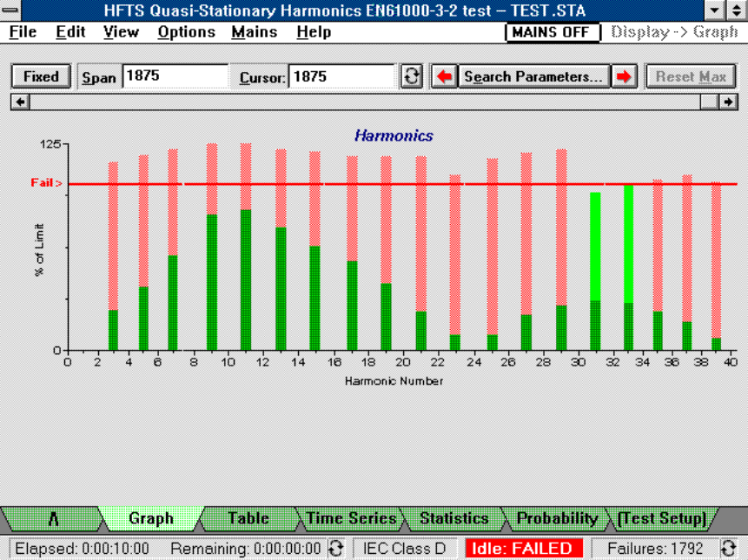This screenshot has width=748, height=560.
Task: Switch to the Time Series tab
Action: tap(351, 519)
